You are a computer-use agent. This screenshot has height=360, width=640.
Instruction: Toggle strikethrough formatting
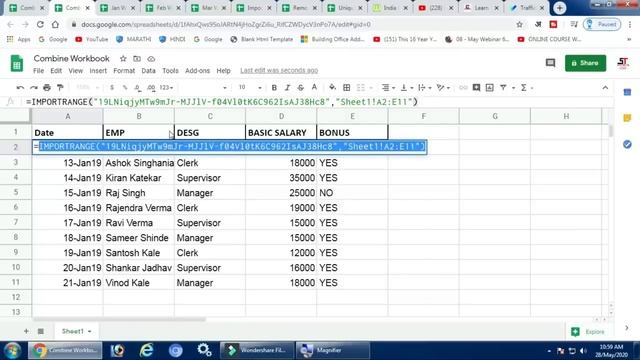click(x=301, y=88)
